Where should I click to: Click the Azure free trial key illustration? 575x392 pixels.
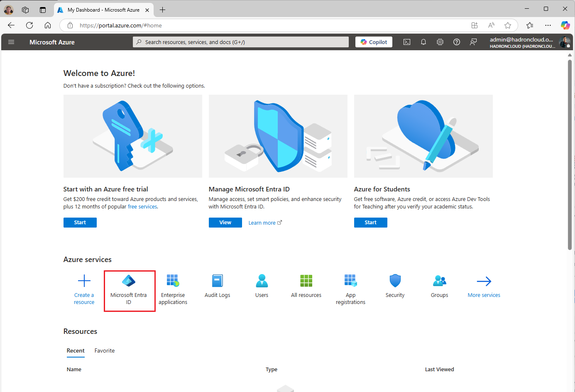pos(133,136)
